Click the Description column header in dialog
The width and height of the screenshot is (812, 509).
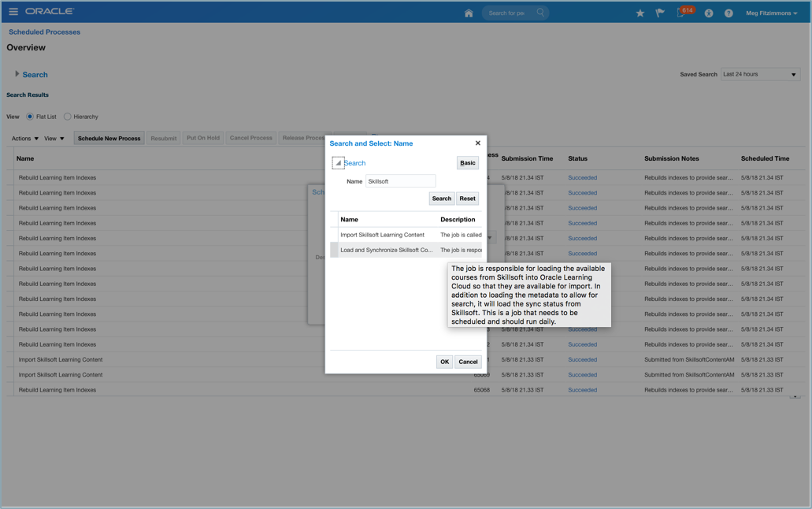point(458,219)
